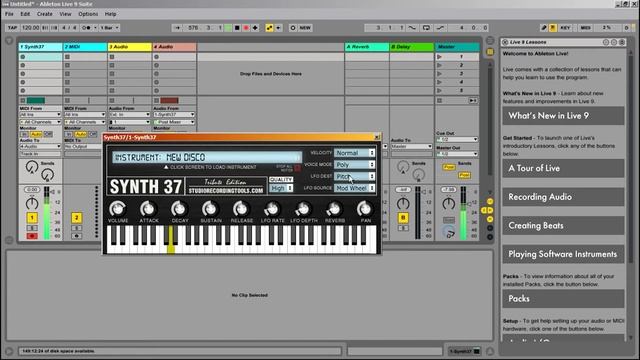Open Recording Audio lesson
Viewport: 640px width, 360px height.
coord(563,197)
